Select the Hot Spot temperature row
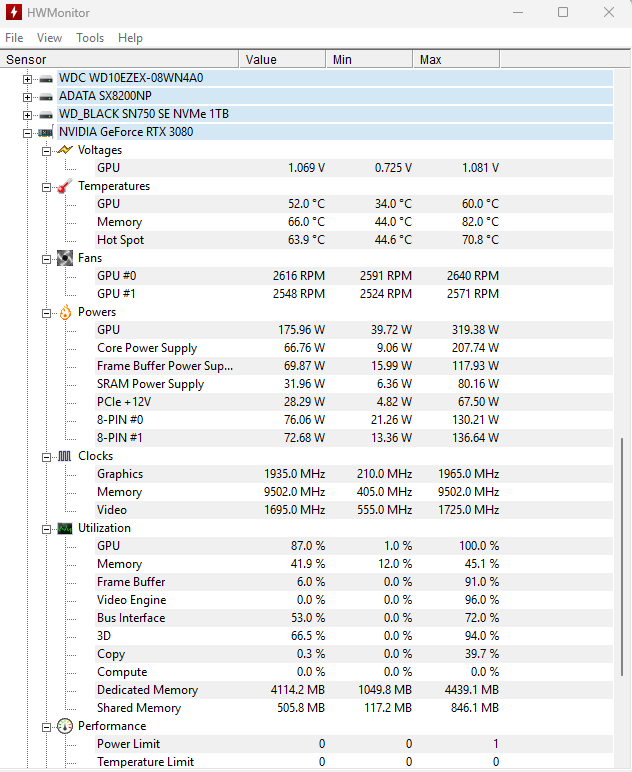This screenshot has width=632, height=772. 354,240
